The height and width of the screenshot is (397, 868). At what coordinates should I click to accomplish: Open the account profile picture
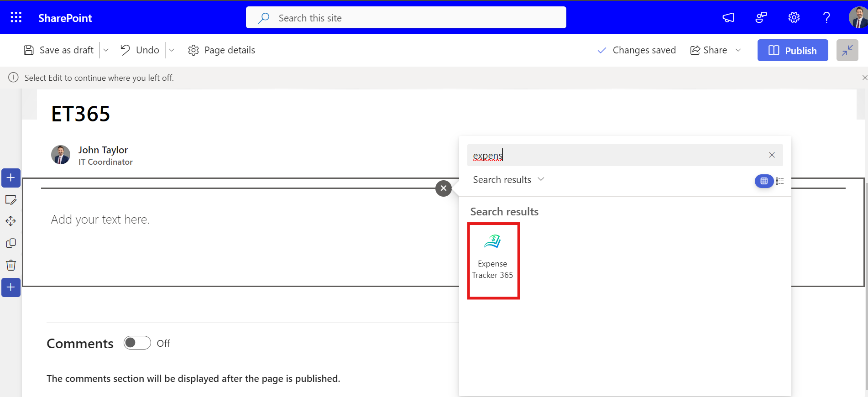(x=858, y=18)
